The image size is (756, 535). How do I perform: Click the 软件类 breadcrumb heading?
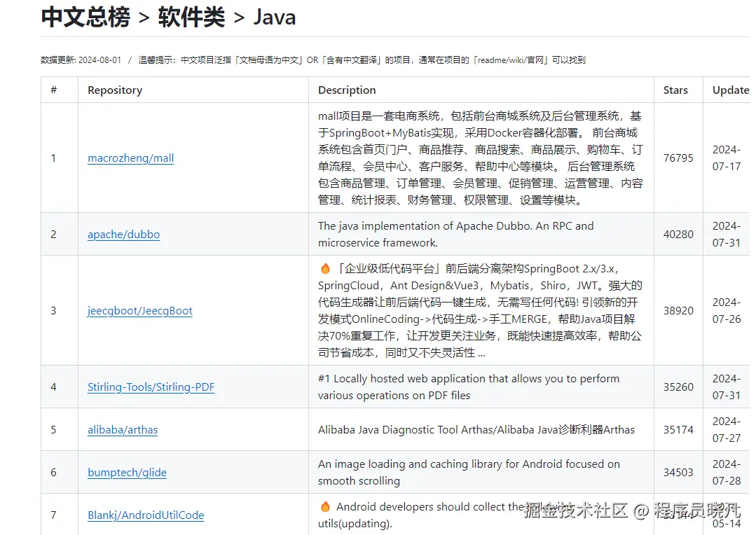(x=191, y=17)
